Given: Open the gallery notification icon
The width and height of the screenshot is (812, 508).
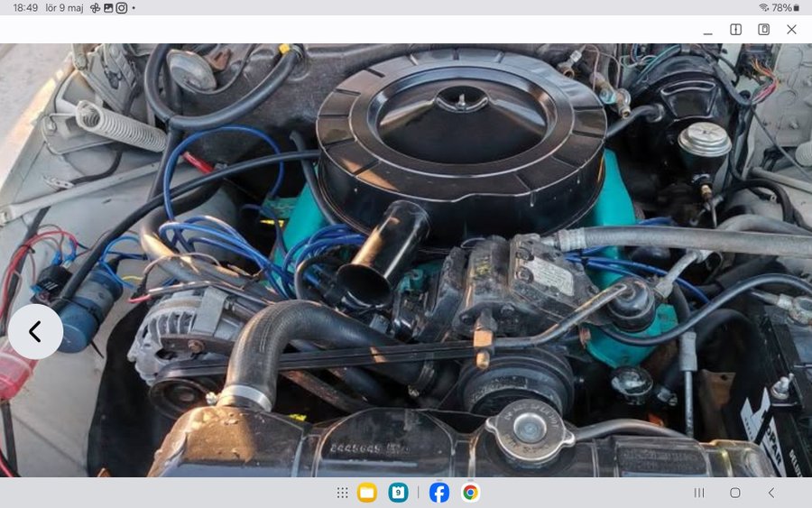Looking at the screenshot, I should coord(108,8).
